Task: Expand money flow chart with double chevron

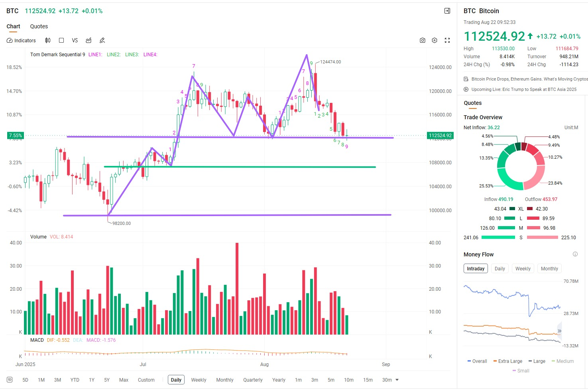Action: pos(559,331)
